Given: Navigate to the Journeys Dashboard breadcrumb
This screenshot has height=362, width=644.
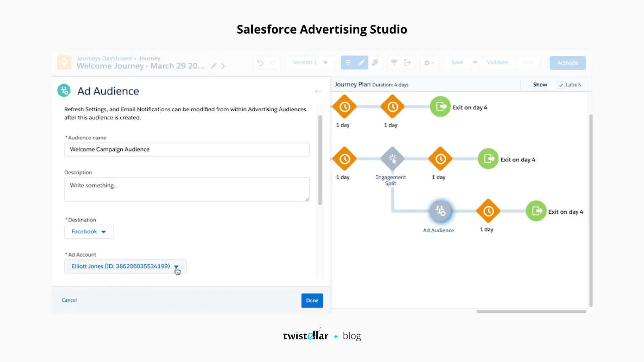Looking at the screenshot, I should point(104,58).
